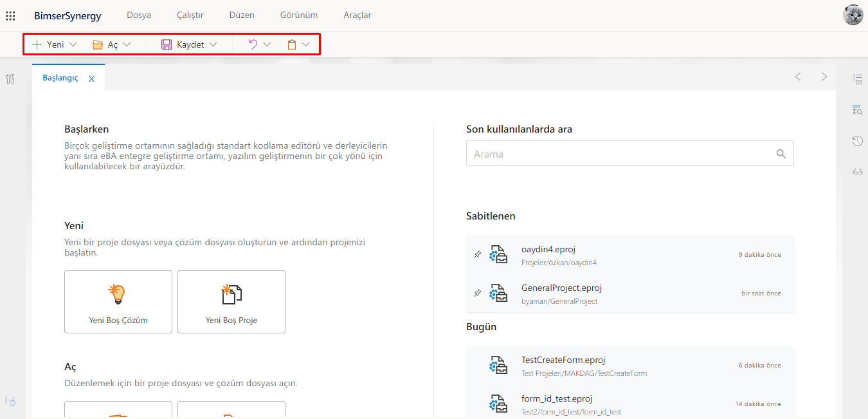This screenshot has height=419, width=868.
Task: Click the 'Son kullanılanlarda ara' heading
Action: pos(519,129)
